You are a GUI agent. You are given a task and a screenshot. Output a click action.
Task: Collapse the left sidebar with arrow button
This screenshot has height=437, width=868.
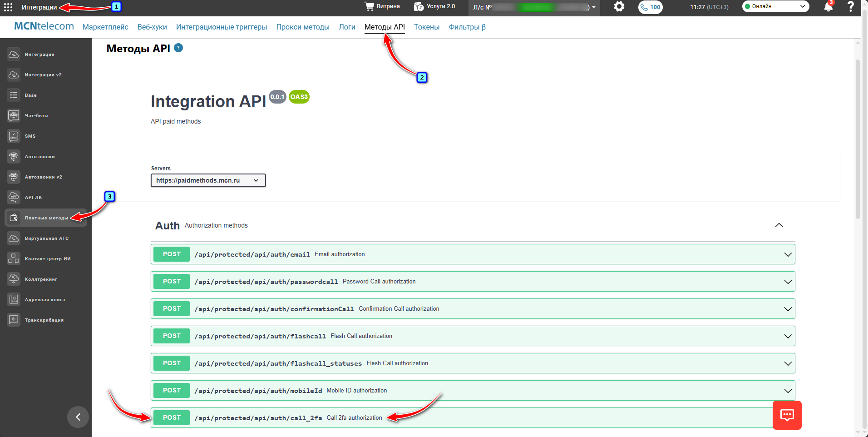(78, 417)
